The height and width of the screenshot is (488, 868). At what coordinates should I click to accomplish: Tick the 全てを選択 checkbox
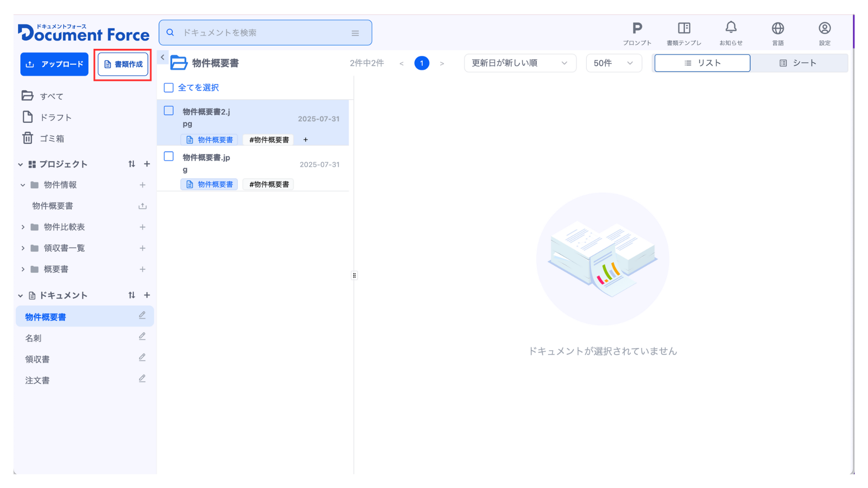(x=169, y=88)
